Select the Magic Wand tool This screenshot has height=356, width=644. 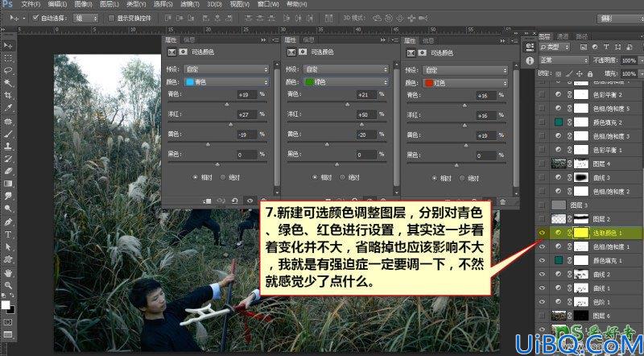pyautogui.click(x=8, y=83)
